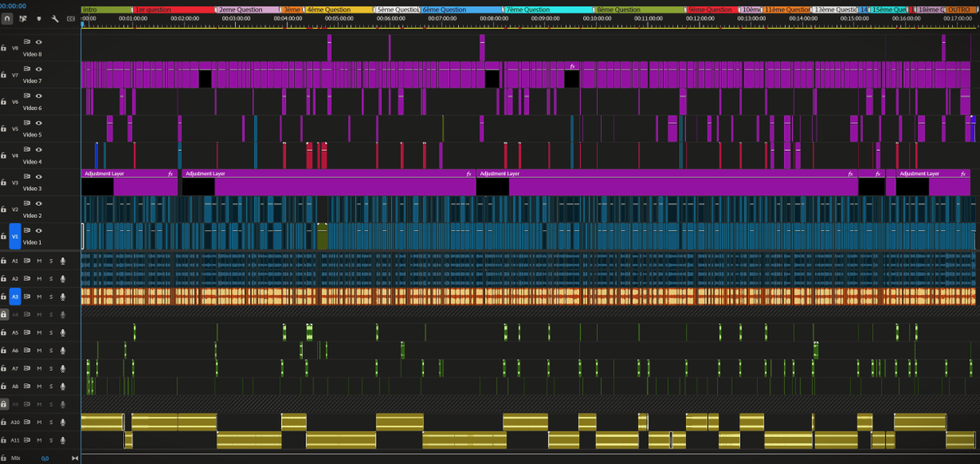Image resolution: width=980 pixels, height=464 pixels.
Task: Hide Video 8 track output with eye icon
Action: pos(38,41)
